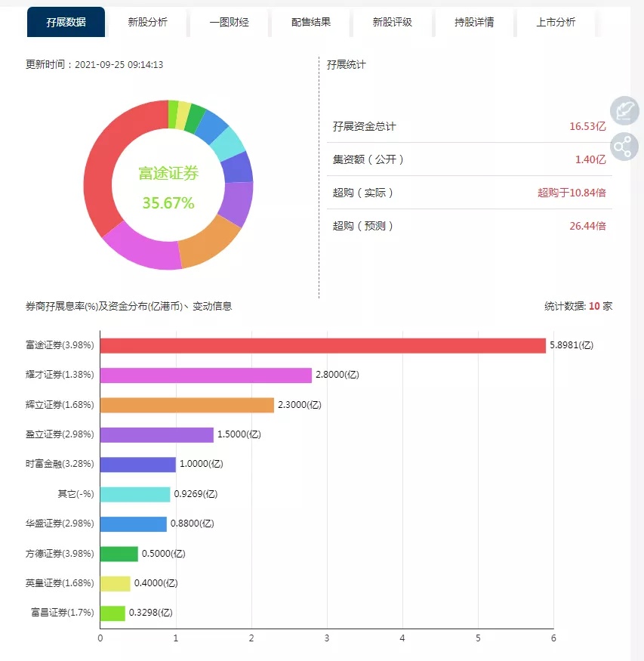The image size is (644, 661).
Task: Click the label 方德证券(3.98%)
Action: click(x=60, y=554)
